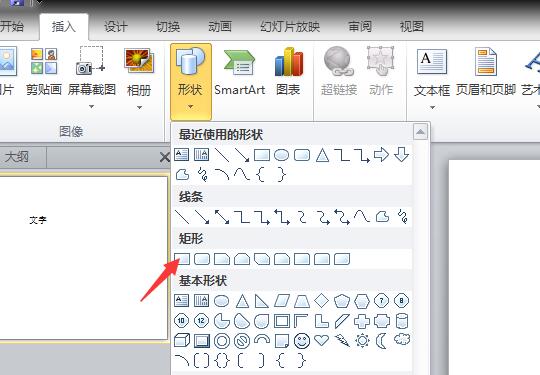Viewport: 540px width, 375px height.
Task: Open the 幻灯片放映 tab
Action: pos(290,27)
